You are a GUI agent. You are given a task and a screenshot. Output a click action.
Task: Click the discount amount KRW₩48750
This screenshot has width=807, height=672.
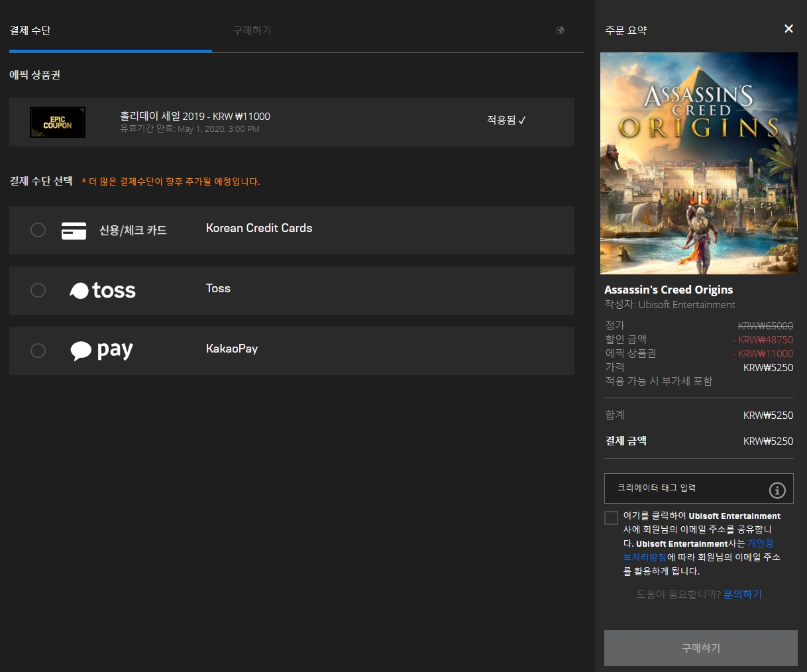pyautogui.click(x=763, y=339)
